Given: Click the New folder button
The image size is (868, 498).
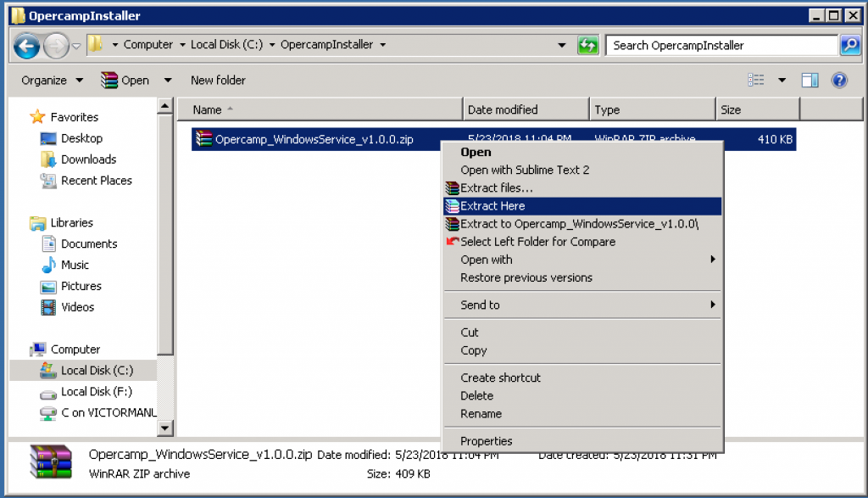Looking at the screenshot, I should coord(218,81).
